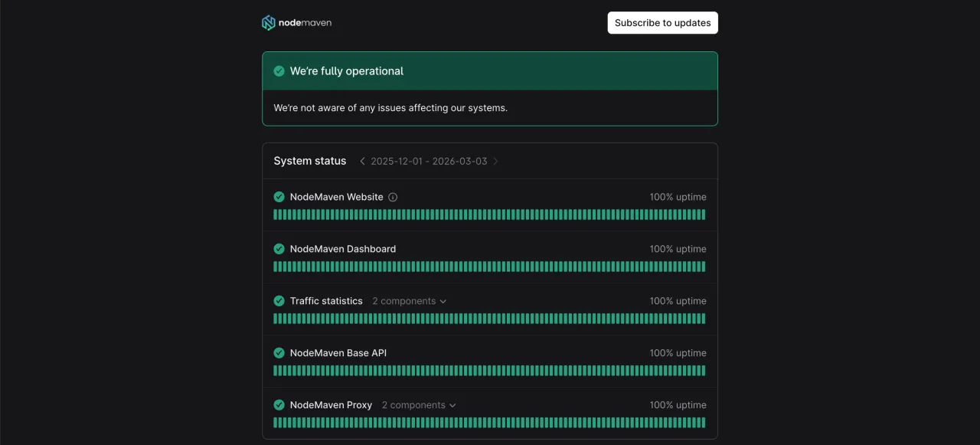Click the date range 2025-12-01 - 2026-03-03 text
Viewport: 980px width, 445px height.
[429, 162]
